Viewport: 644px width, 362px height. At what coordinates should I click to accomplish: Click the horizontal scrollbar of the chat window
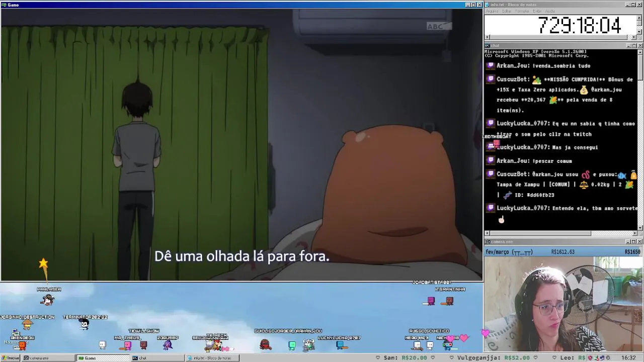pos(560,233)
